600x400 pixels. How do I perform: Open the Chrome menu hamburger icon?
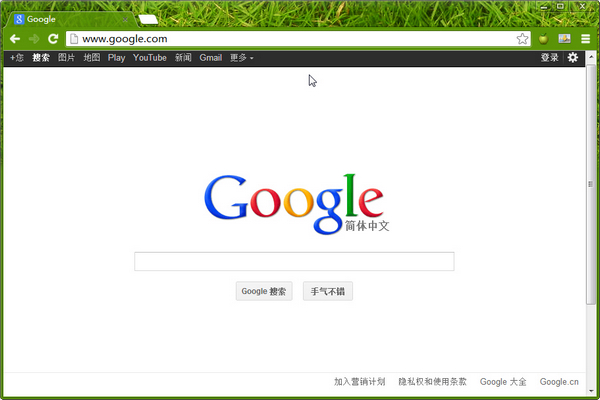click(x=585, y=39)
